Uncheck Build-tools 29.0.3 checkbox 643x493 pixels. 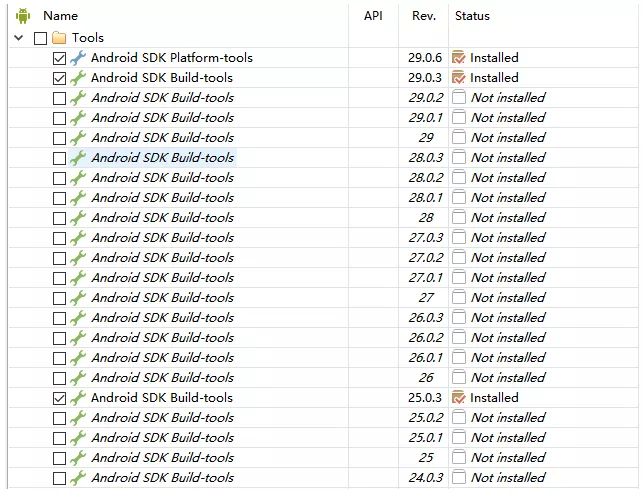59,78
